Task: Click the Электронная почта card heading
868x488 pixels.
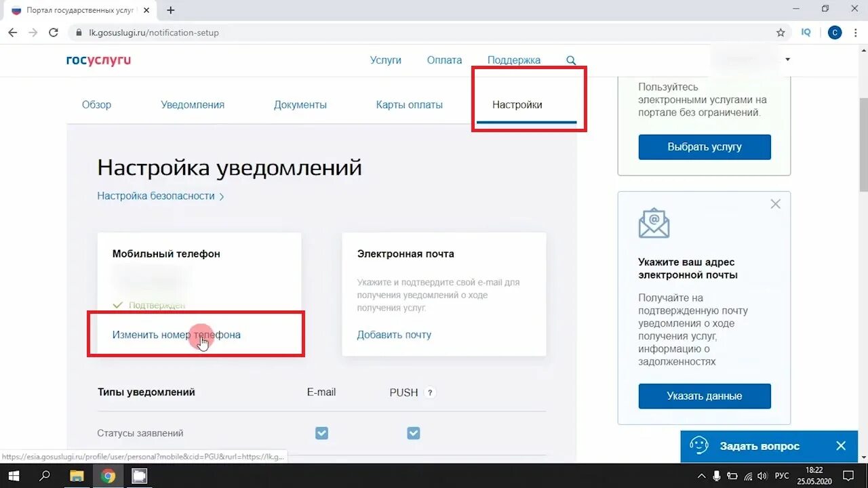Action: [406, 254]
